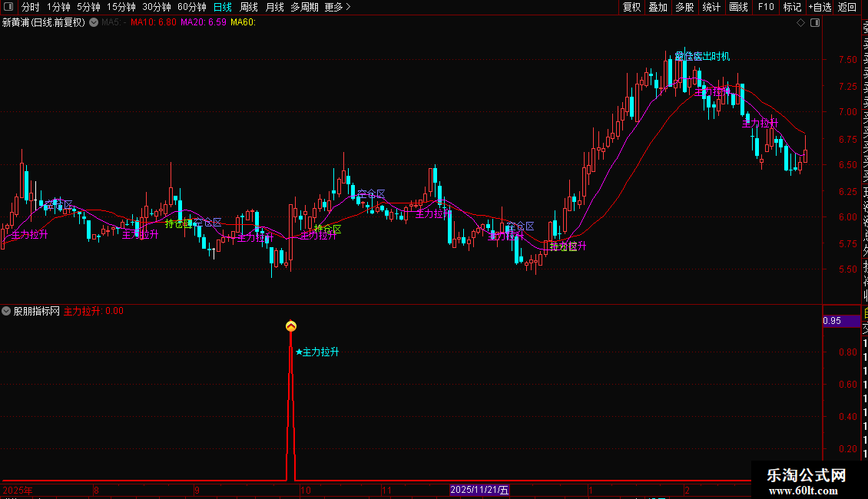
Task: Click the MA20: 6.59 value label
Action: click(x=203, y=22)
